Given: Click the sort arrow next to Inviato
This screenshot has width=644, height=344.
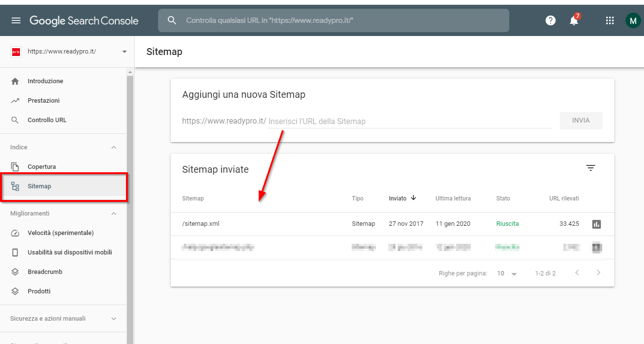Looking at the screenshot, I should 413,198.
